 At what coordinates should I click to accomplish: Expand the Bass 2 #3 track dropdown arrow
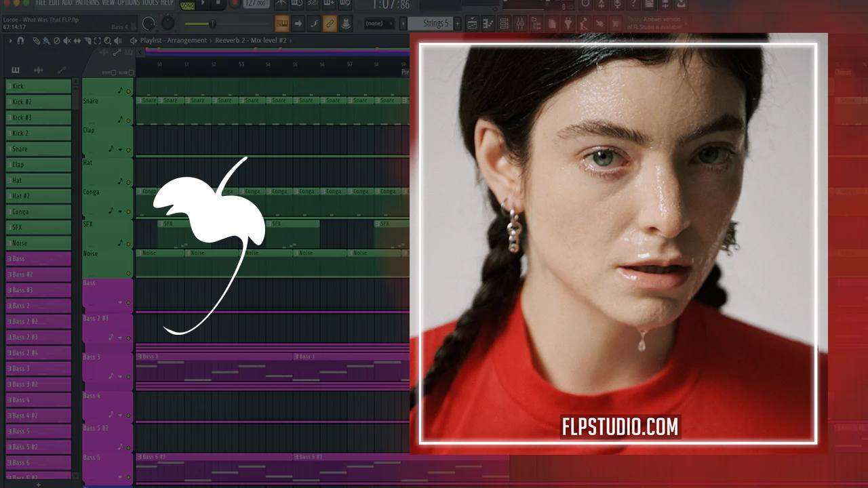pos(121,338)
